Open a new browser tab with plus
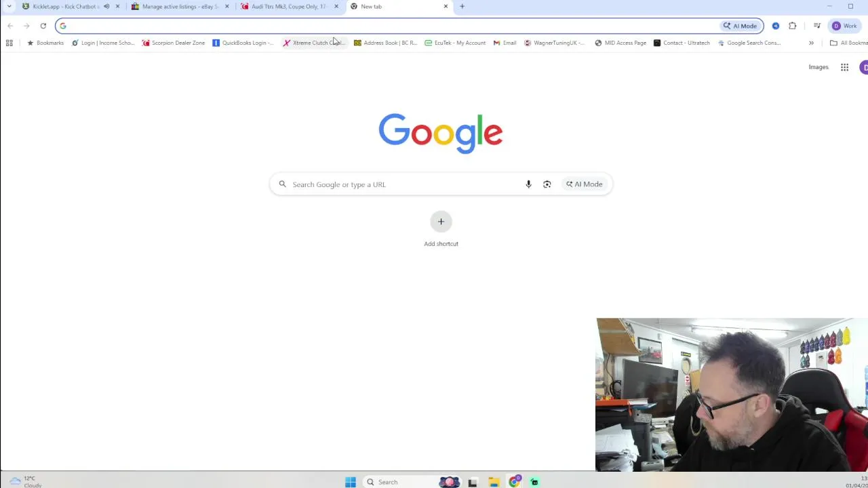The image size is (868, 488). [462, 7]
